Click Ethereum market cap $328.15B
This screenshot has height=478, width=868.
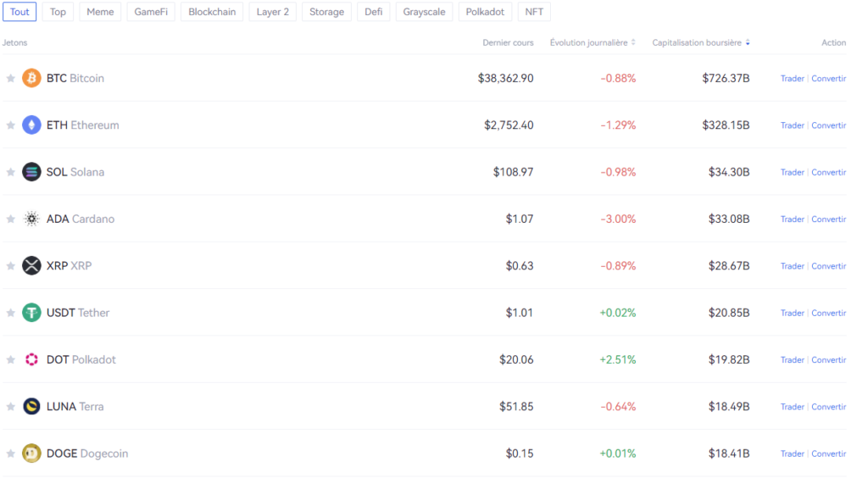coord(726,125)
